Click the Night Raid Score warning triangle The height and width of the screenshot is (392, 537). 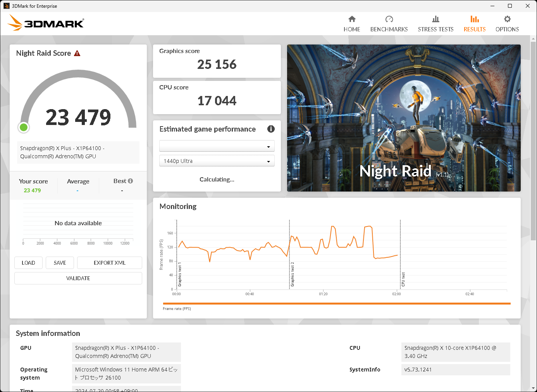click(x=77, y=53)
